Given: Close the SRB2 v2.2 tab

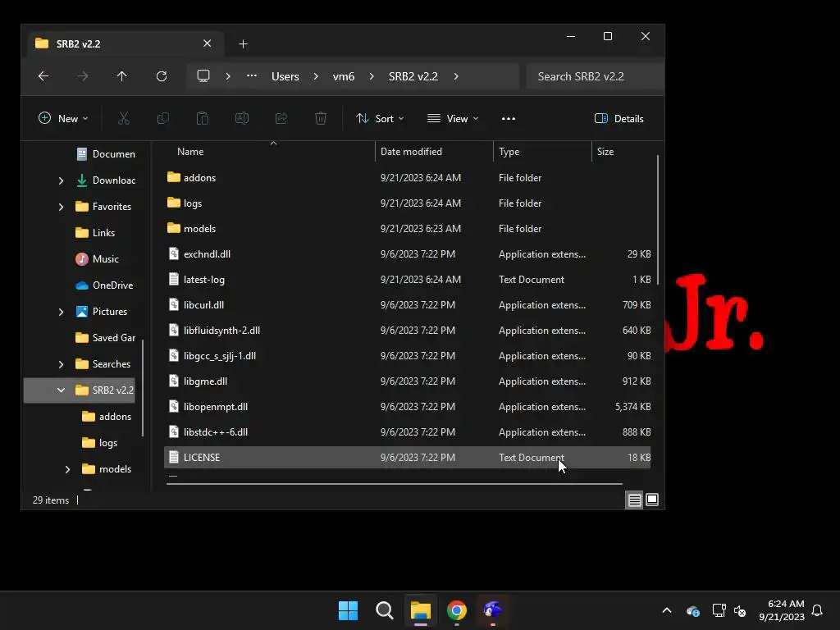Looking at the screenshot, I should click(208, 43).
